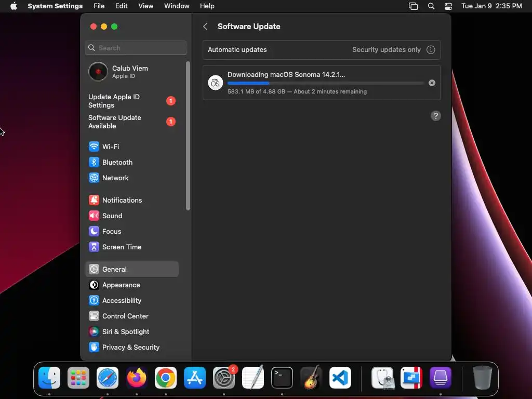Select General in the sidebar
The height and width of the screenshot is (399, 532).
(x=131, y=270)
